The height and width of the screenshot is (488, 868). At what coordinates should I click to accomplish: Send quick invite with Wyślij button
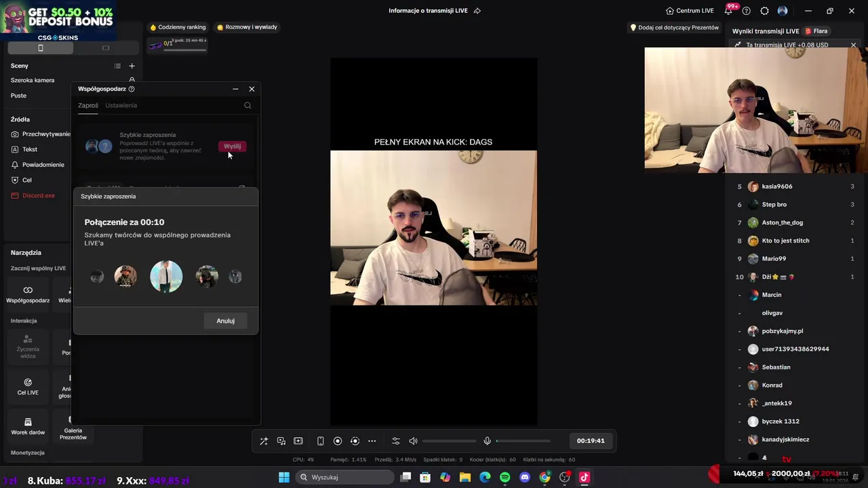pyautogui.click(x=232, y=146)
